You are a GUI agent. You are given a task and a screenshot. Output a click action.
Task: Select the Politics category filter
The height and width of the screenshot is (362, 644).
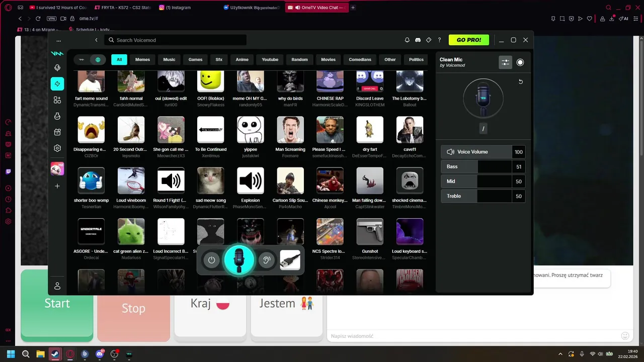416,59
